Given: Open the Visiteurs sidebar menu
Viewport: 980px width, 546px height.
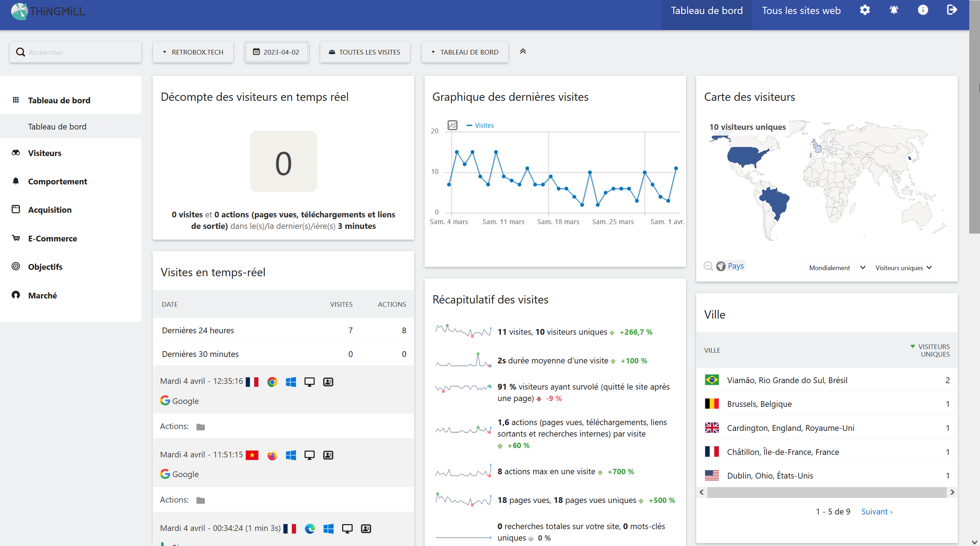Looking at the screenshot, I should tap(44, 153).
